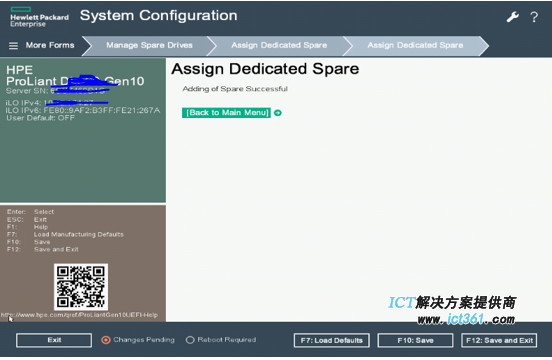This screenshot has width=552, height=360.
Task: Click the 'Adding of Spare Successful' message
Action: click(x=235, y=89)
